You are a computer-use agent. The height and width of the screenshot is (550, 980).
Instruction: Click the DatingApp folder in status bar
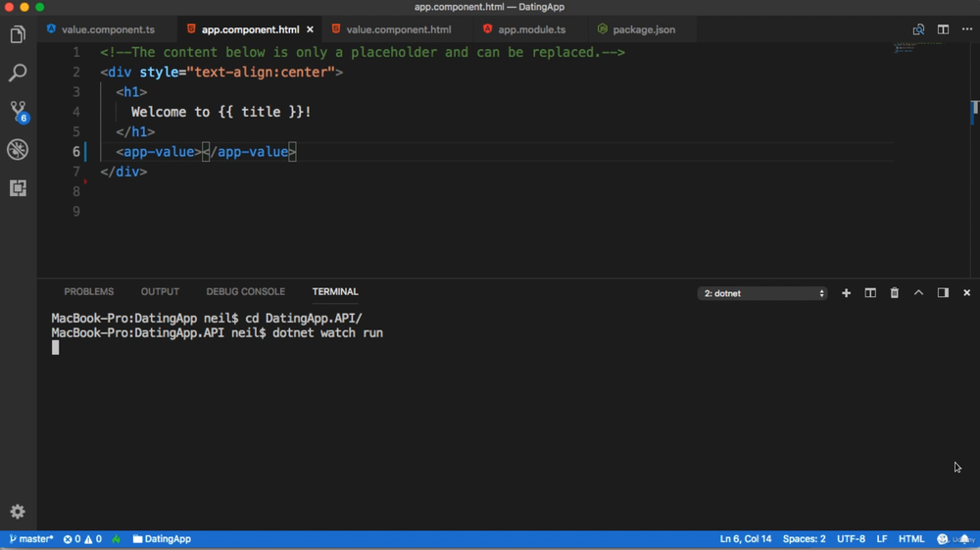[162, 539]
